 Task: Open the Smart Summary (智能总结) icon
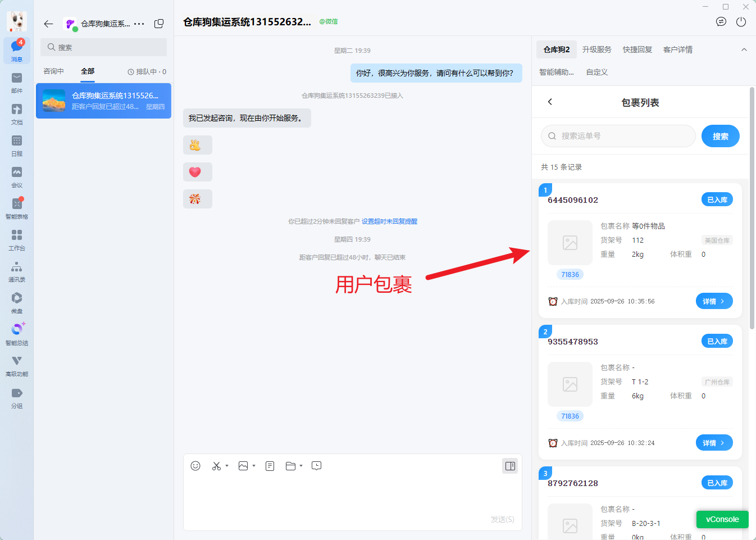(x=17, y=334)
